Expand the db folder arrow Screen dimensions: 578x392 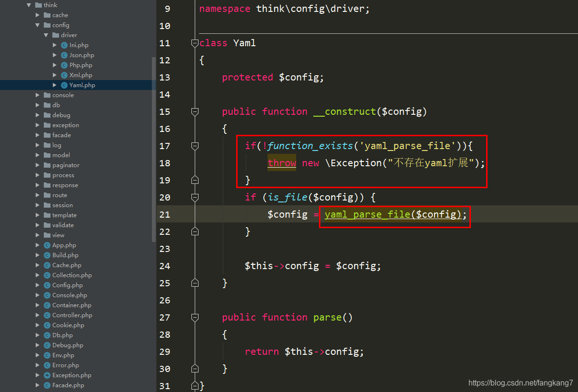coord(38,105)
